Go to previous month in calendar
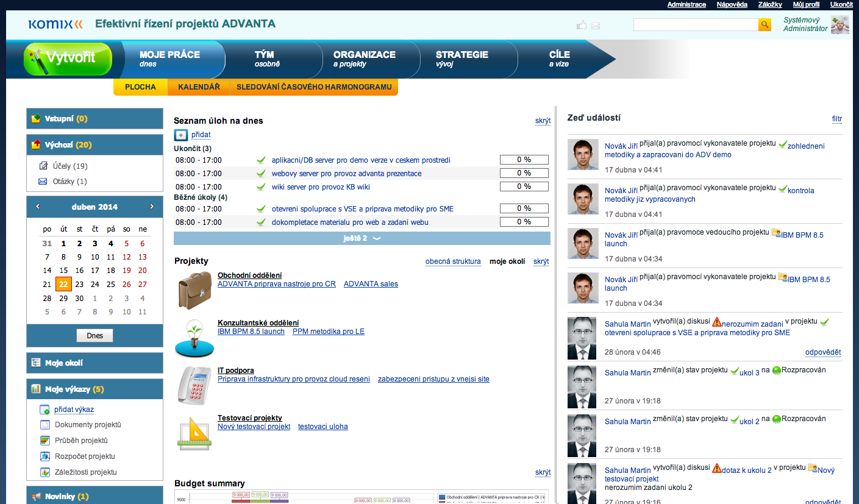The image size is (859, 504). click(38, 207)
